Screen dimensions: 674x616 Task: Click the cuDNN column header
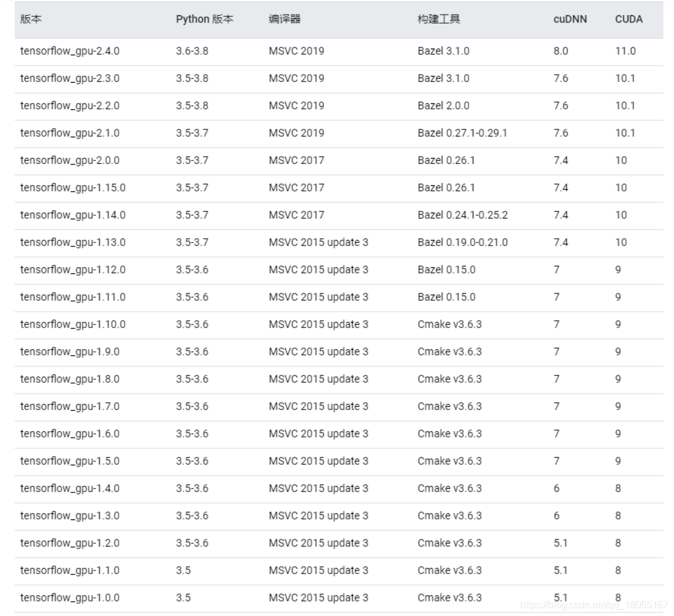click(x=570, y=19)
